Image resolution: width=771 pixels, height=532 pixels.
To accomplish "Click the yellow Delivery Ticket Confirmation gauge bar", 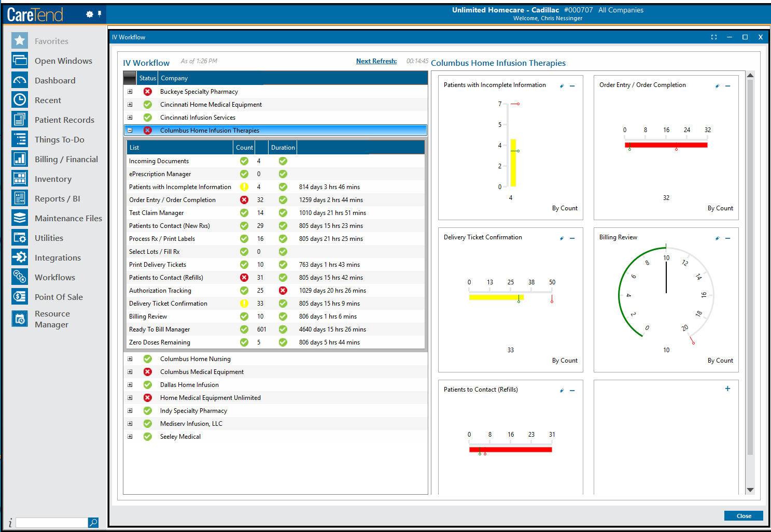I will pos(495,297).
